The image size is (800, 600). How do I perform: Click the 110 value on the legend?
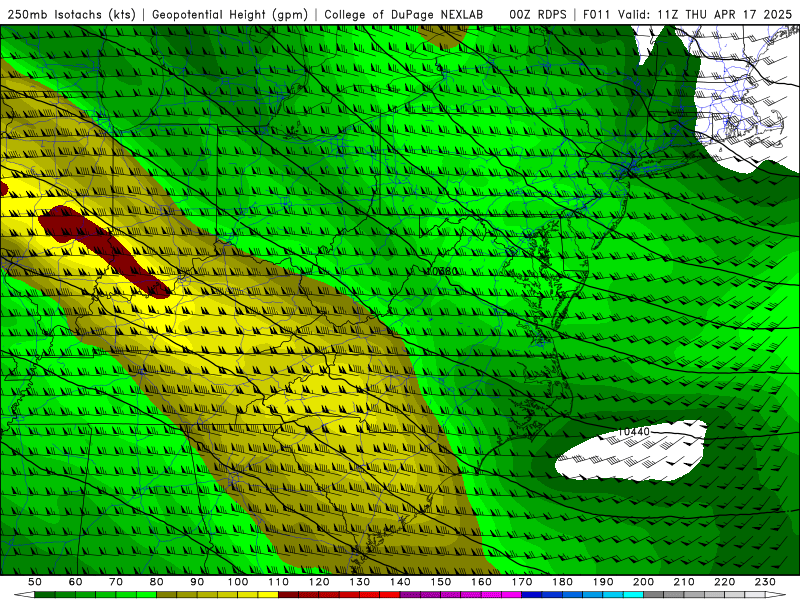279,582
